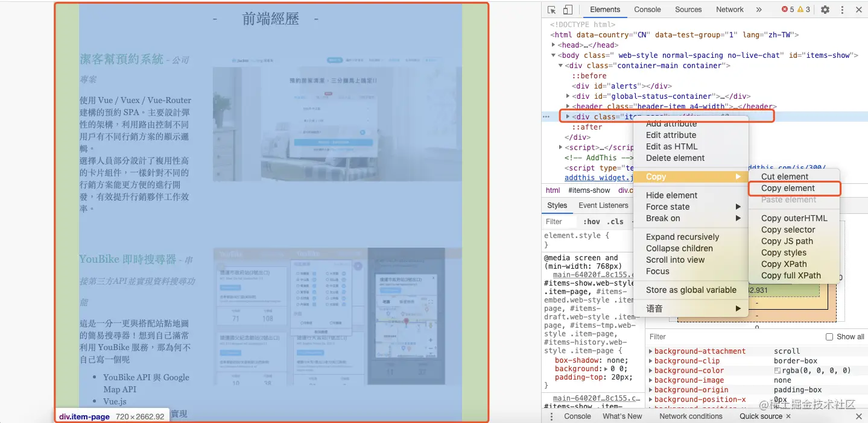Choose Store as global variable
Viewport: 868px width, 423px height.
[691, 290]
